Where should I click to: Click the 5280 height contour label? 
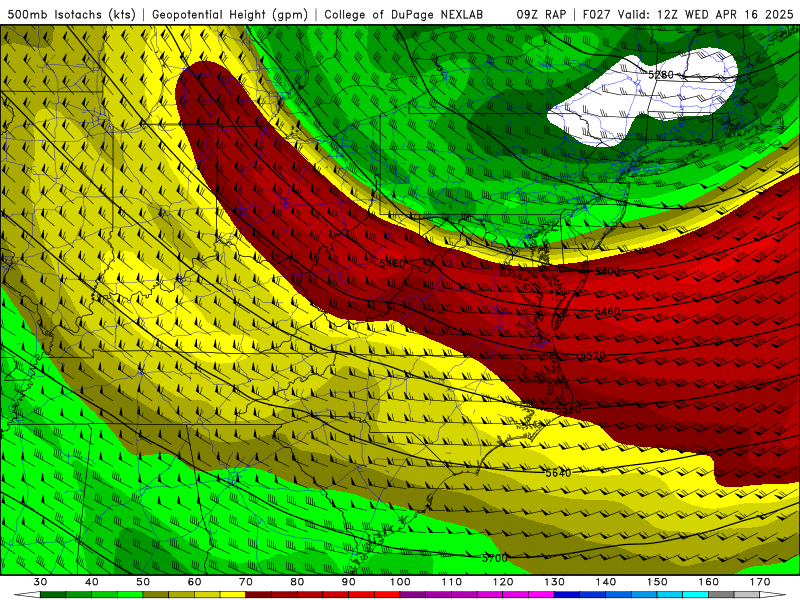click(x=661, y=75)
